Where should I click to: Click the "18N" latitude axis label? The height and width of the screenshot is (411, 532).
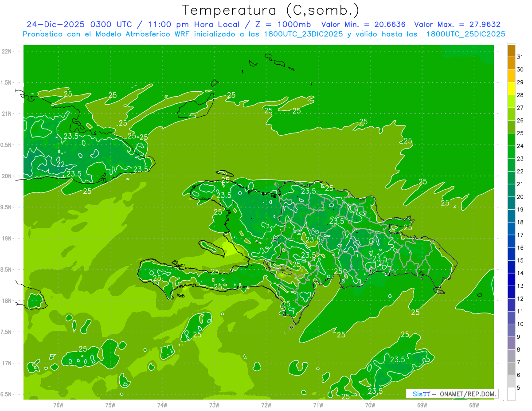(8, 301)
